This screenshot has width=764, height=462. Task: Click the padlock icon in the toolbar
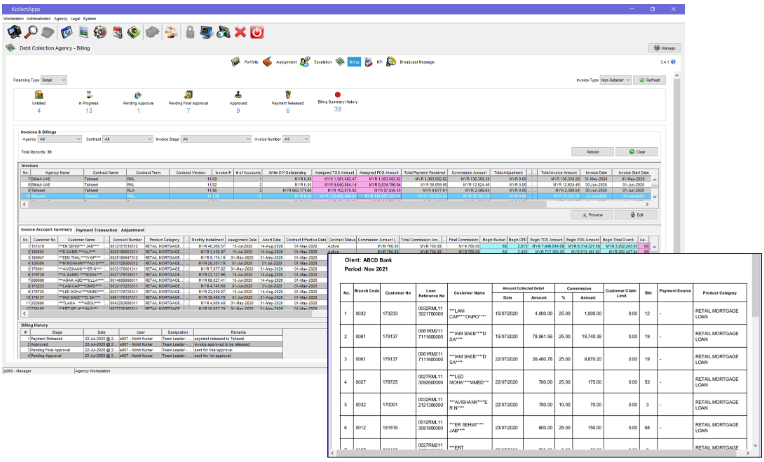coord(190,32)
